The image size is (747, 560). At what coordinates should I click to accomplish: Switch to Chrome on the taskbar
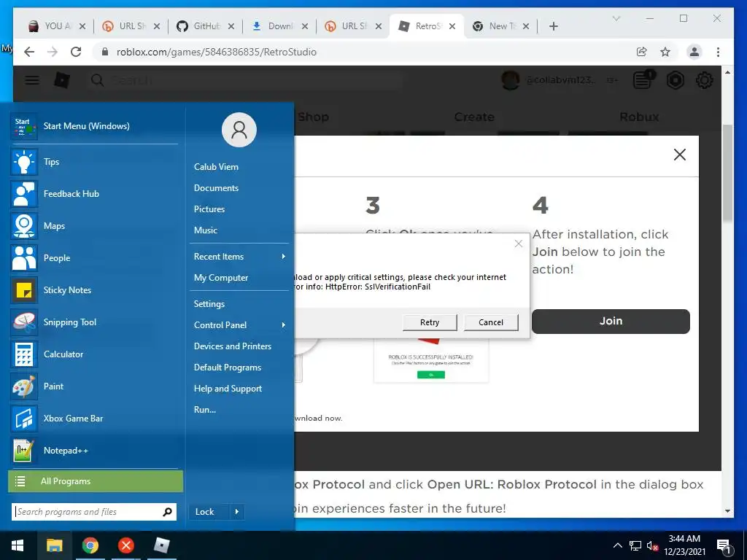(x=90, y=545)
